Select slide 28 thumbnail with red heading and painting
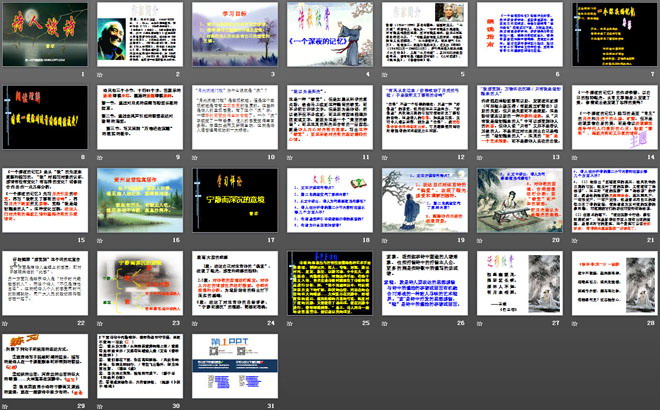 pyautogui.click(x=615, y=283)
